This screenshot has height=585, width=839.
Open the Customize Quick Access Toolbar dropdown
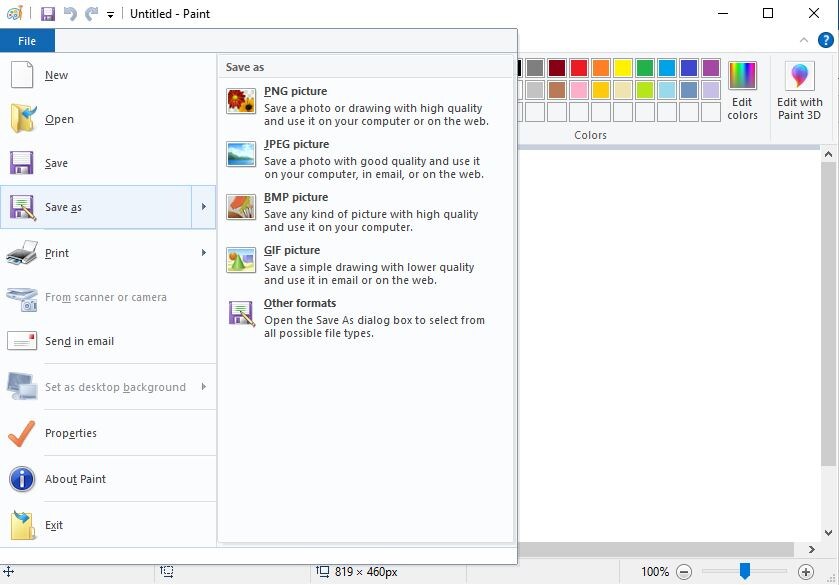(110, 15)
